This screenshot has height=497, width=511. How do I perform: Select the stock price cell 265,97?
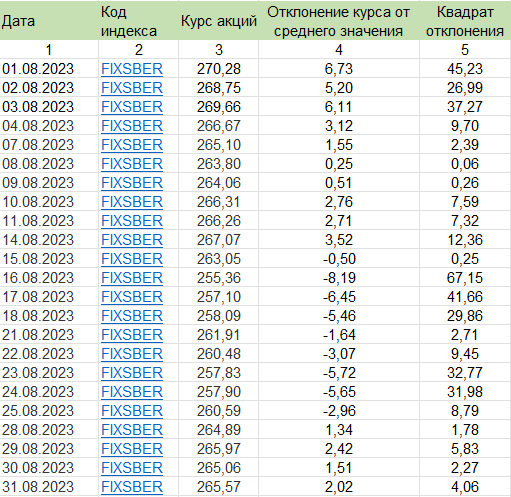pos(218,449)
